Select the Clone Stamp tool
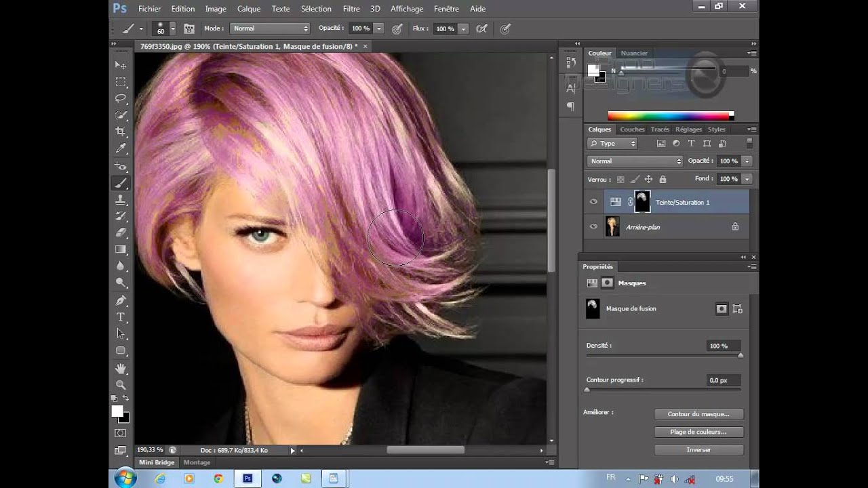This screenshot has width=868, height=488. point(121,199)
